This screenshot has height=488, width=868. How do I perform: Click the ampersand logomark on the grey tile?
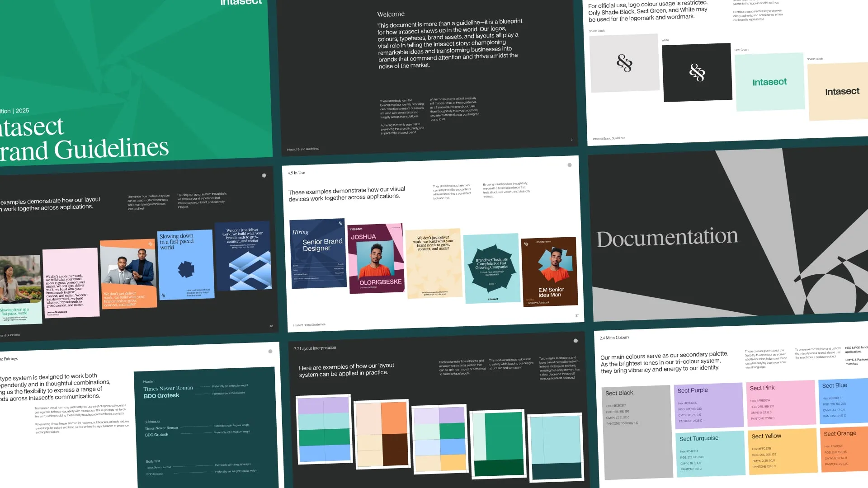tap(624, 63)
